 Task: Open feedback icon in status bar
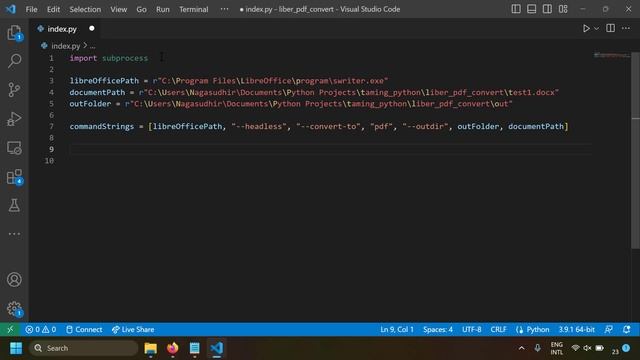click(x=609, y=329)
